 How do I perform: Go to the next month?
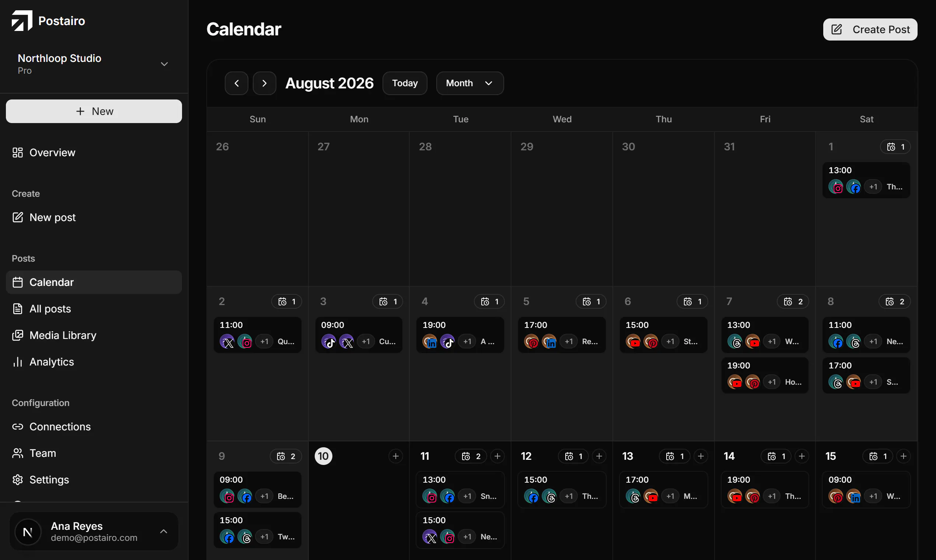(x=265, y=83)
